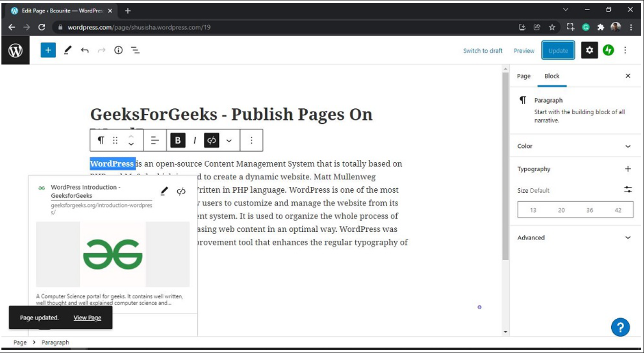
Task: Select font size 36
Action: [590, 210]
